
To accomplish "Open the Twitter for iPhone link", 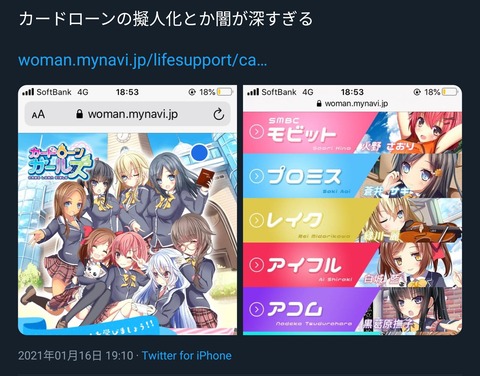I will [187, 355].
